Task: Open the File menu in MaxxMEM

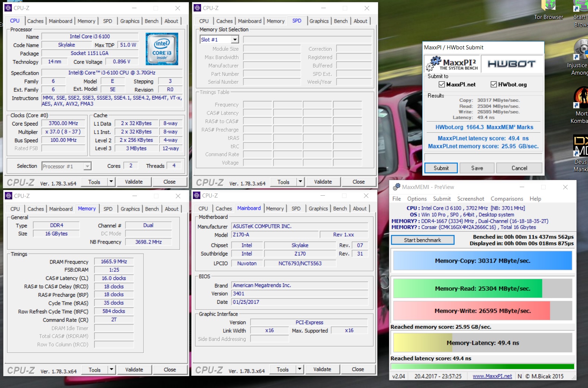Action: [x=397, y=199]
